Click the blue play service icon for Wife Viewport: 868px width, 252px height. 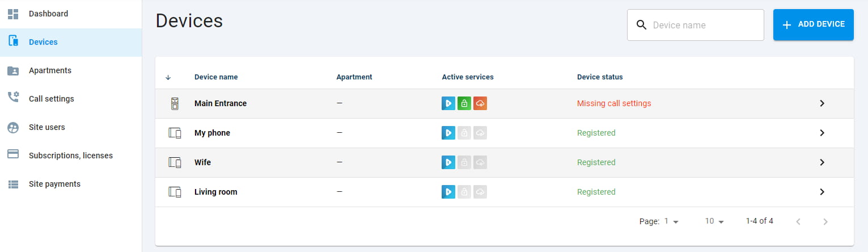click(448, 162)
